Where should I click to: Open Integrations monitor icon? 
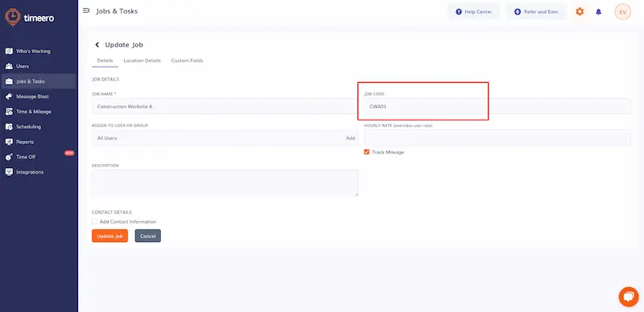coord(9,172)
